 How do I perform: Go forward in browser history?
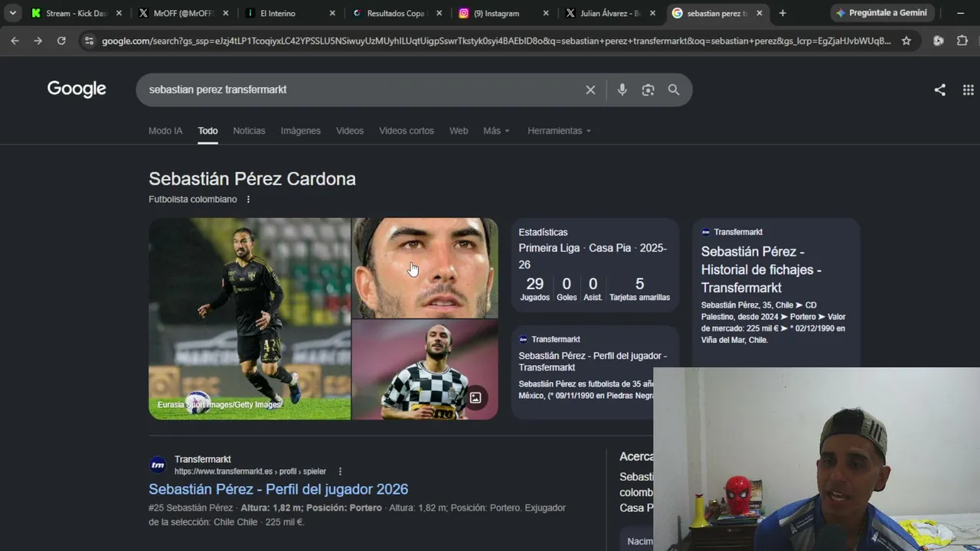tap(38, 41)
